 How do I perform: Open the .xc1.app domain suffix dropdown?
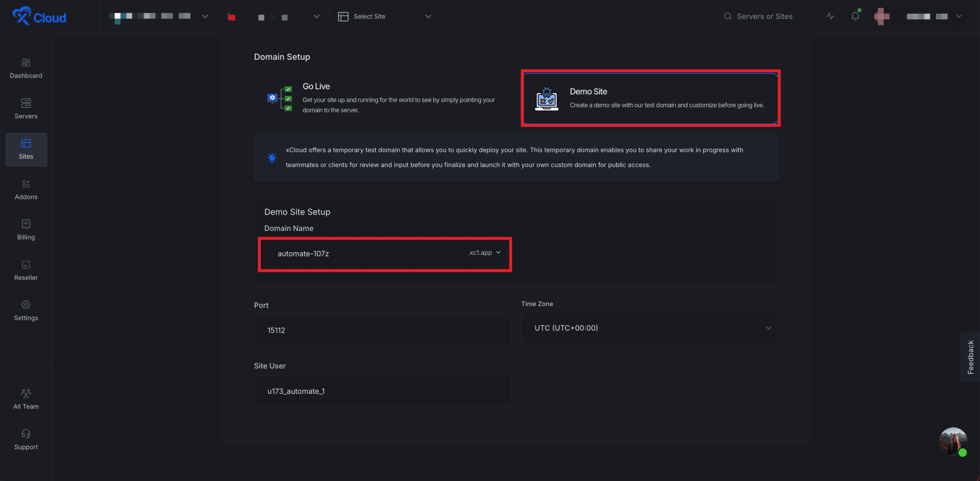tap(484, 253)
